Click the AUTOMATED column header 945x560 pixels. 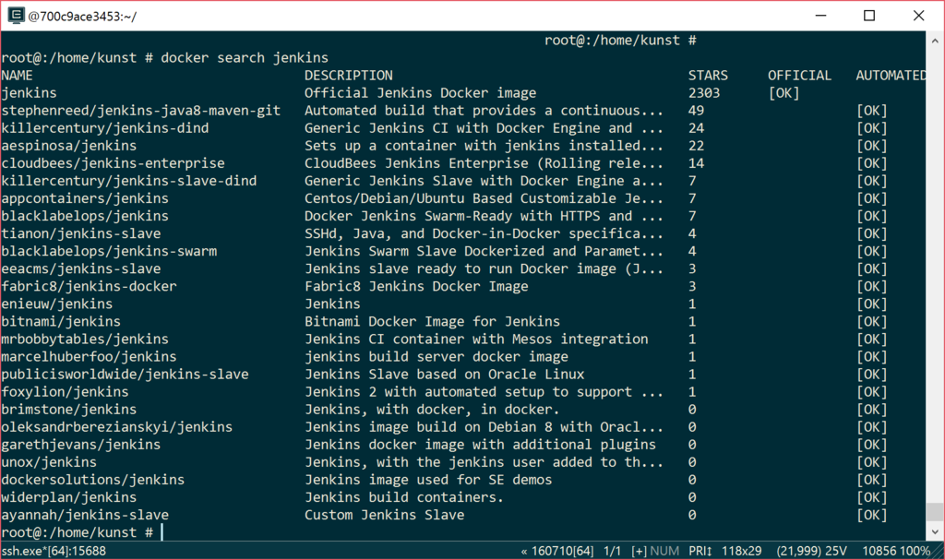pyautogui.click(x=891, y=76)
